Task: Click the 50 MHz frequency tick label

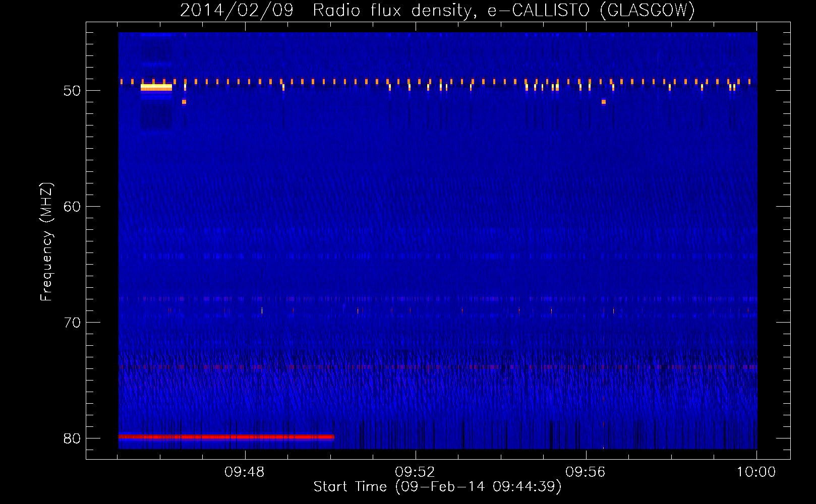Action: point(72,91)
